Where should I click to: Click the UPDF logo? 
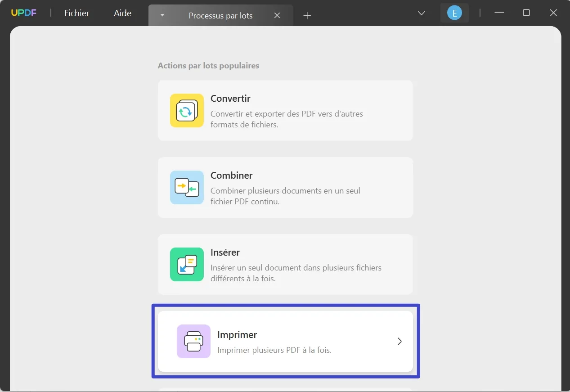[24, 13]
